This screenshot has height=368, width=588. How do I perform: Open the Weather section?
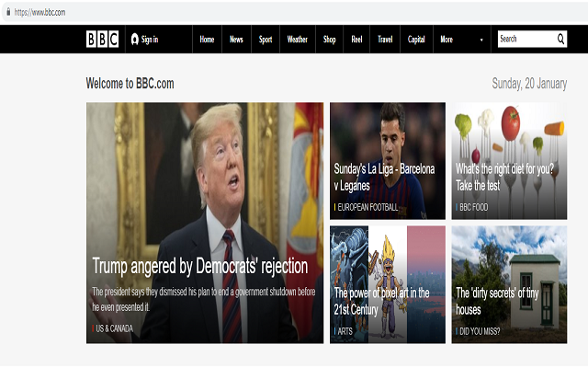tap(298, 39)
